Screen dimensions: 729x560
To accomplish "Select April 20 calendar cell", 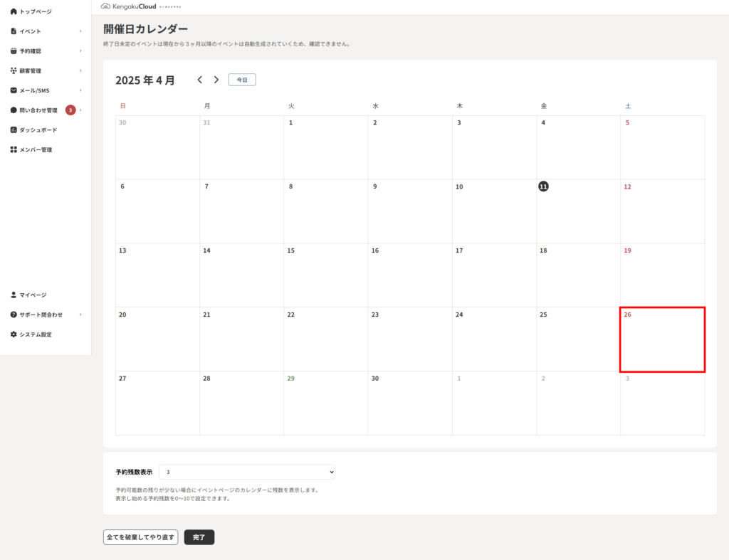I will pyautogui.click(x=157, y=339).
